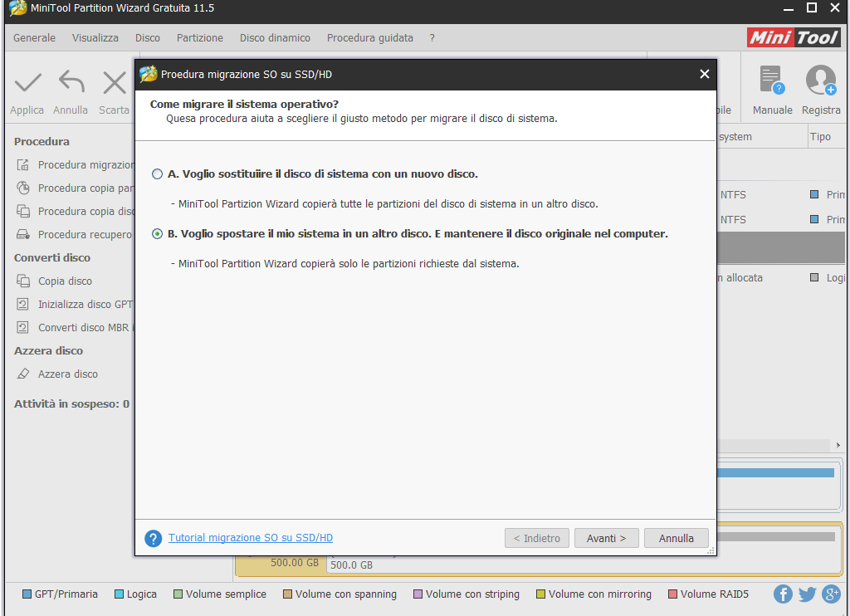Screen dimensions: 850x616
Task: Select Azzera disco in the sidebar
Action: tap(67, 374)
